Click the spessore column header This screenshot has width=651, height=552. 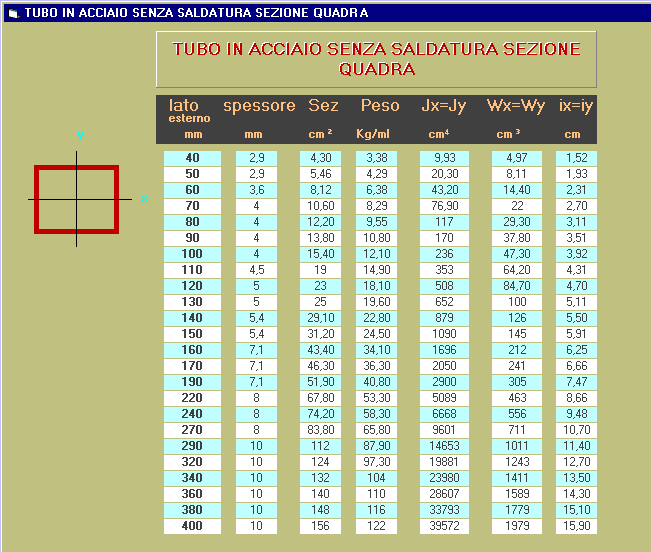(x=259, y=106)
